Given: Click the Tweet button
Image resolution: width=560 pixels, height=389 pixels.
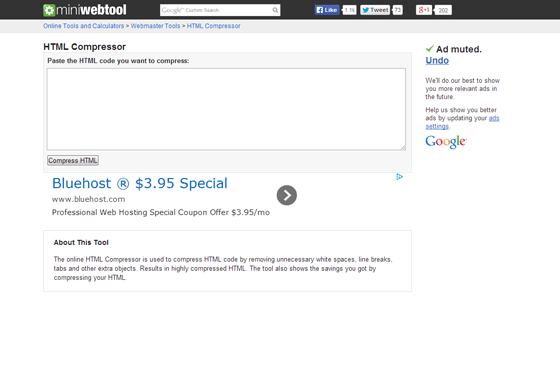Looking at the screenshot, I should pyautogui.click(x=375, y=10).
